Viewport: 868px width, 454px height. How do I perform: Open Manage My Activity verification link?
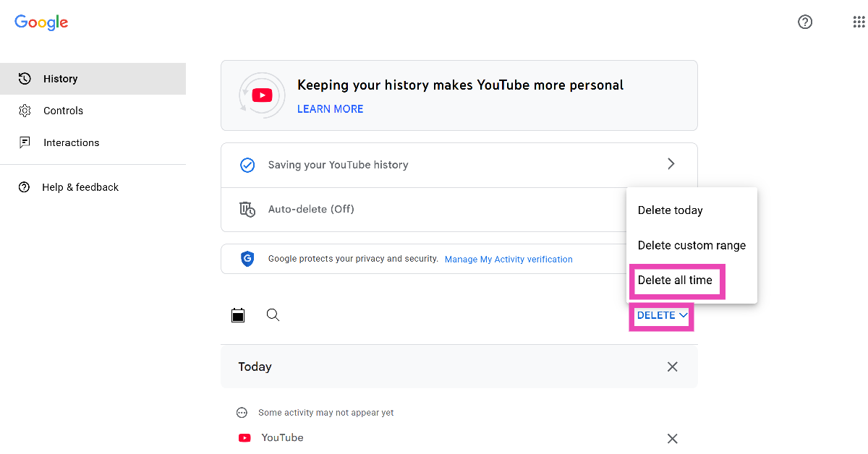click(509, 260)
